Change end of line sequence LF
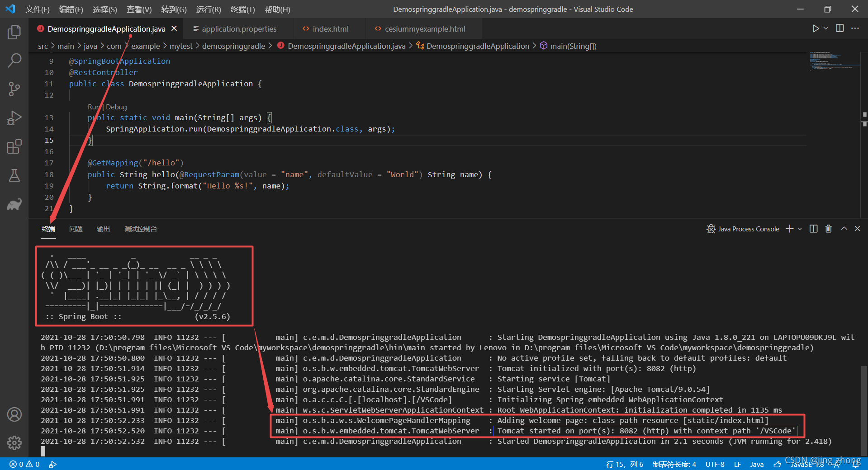868x470 pixels. pos(737,464)
